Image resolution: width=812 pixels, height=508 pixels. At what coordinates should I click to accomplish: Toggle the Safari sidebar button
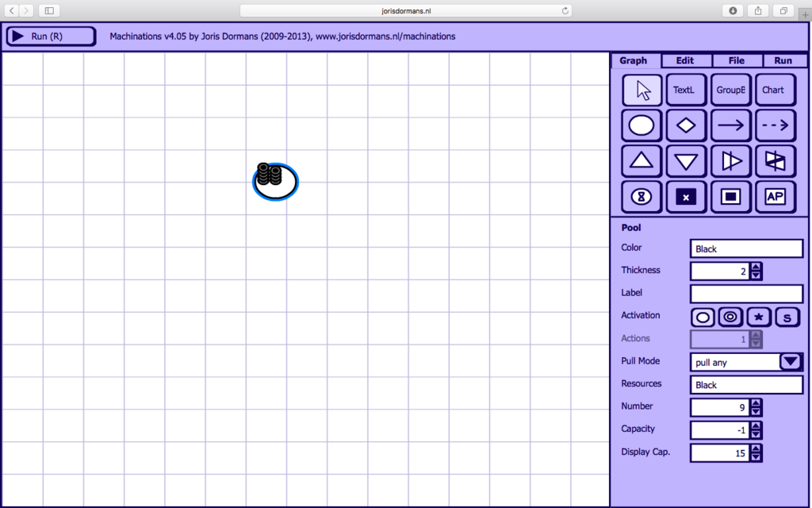49,10
